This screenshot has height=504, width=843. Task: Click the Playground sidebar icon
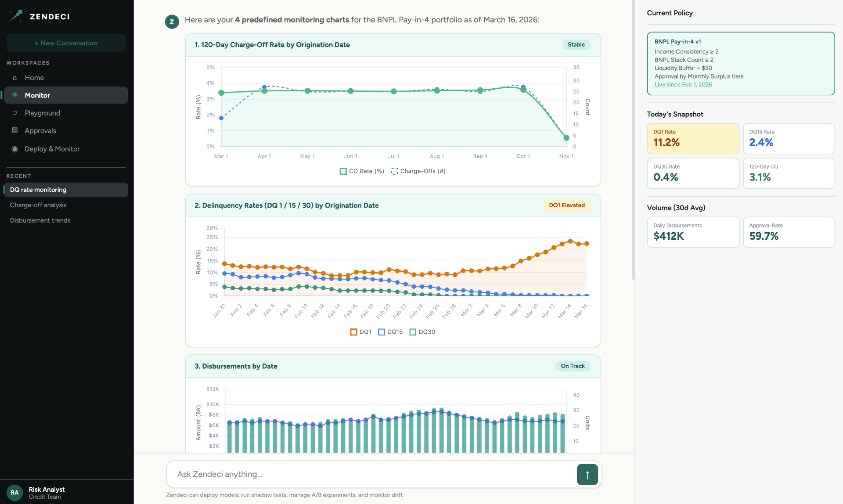point(15,113)
